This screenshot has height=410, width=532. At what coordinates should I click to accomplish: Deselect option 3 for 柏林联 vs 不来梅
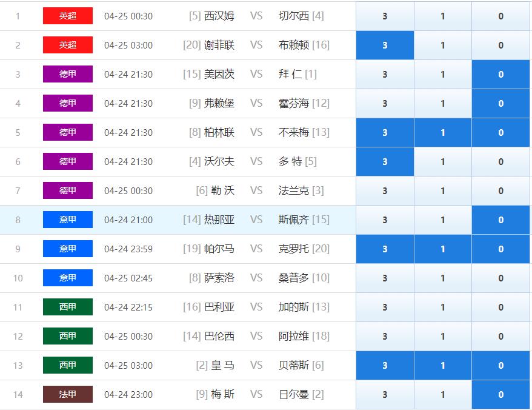click(x=385, y=132)
